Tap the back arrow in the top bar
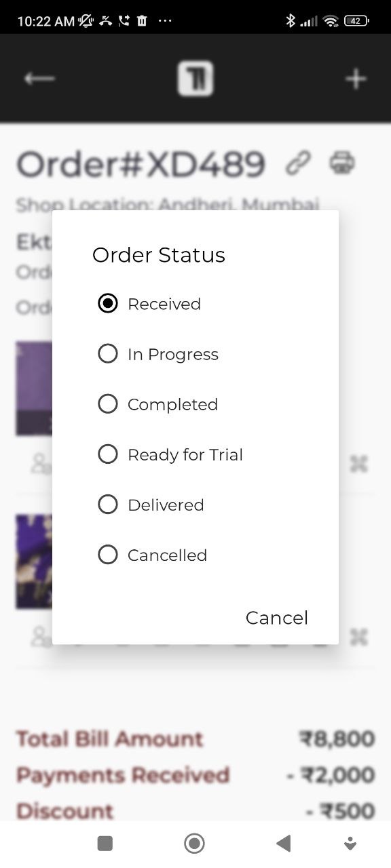 pyautogui.click(x=39, y=78)
